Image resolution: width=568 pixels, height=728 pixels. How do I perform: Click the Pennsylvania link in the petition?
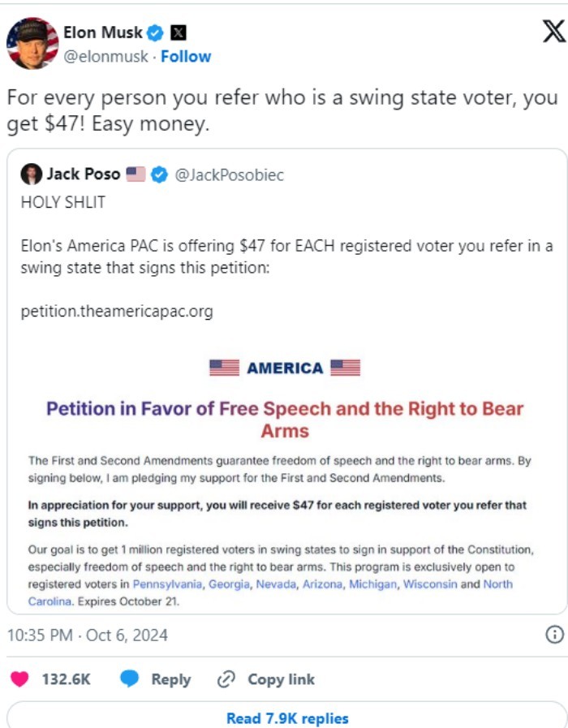[167, 584]
